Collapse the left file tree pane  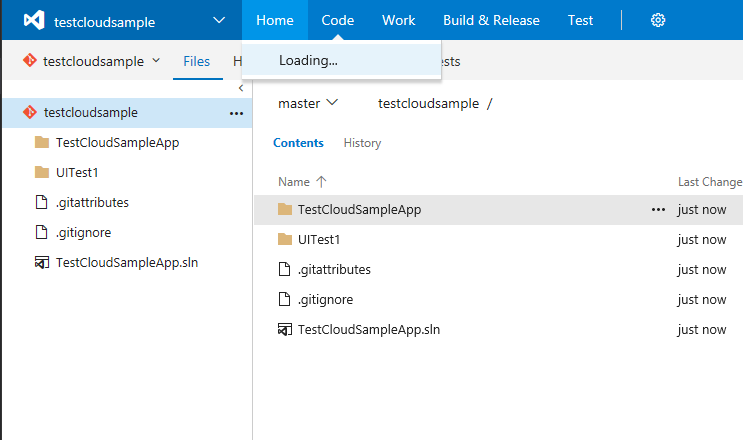(240, 89)
